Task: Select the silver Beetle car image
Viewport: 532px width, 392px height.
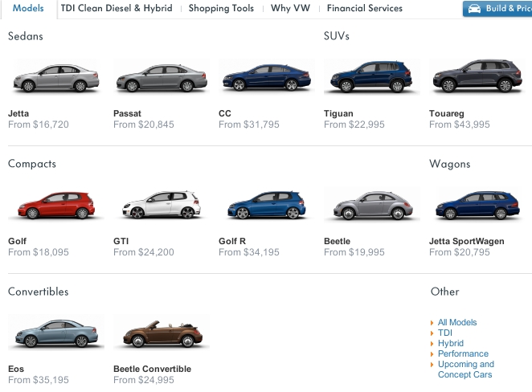Action: (x=373, y=205)
